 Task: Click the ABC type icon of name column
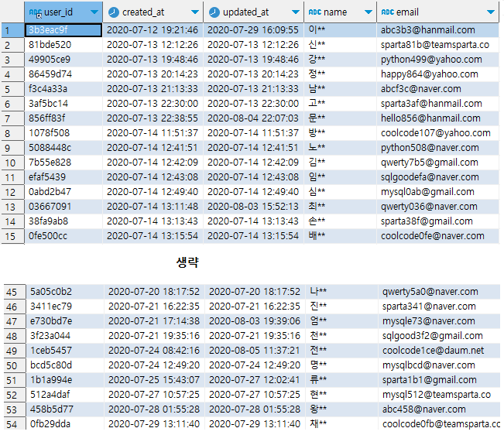[x=314, y=12]
